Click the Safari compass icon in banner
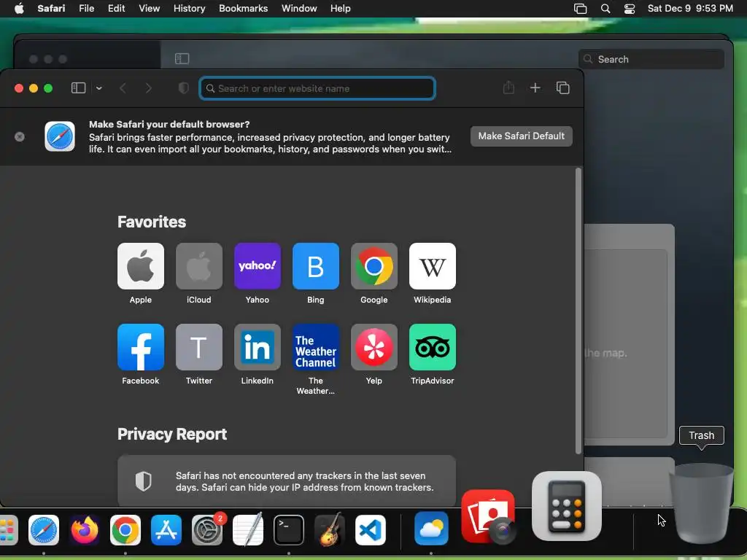Image resolution: width=747 pixels, height=560 pixels. click(60, 136)
